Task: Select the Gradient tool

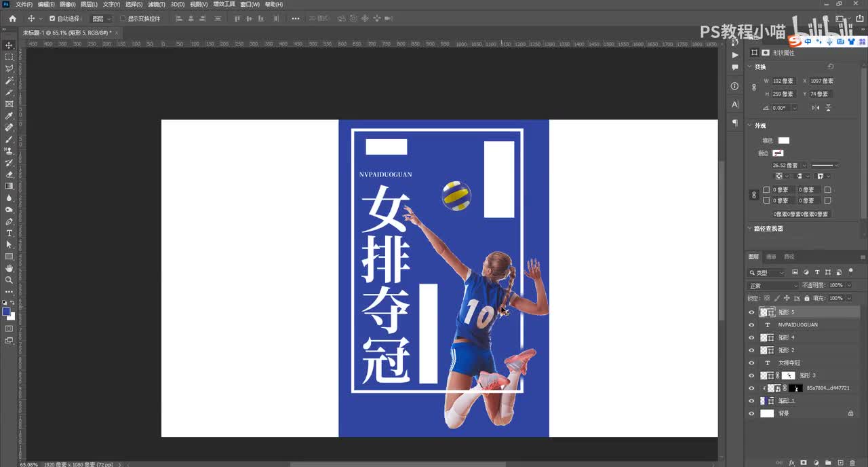Action: coord(9,186)
